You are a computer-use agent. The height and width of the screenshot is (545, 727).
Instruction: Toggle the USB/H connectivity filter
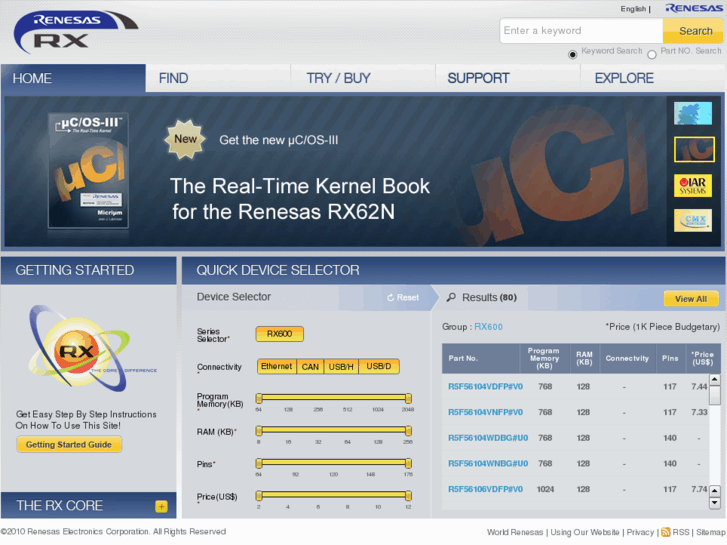(341, 366)
